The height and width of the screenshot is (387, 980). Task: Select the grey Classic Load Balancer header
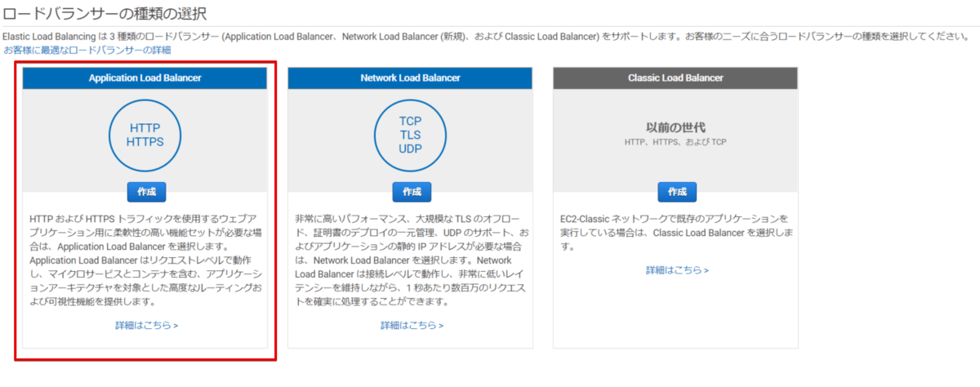coord(675,78)
